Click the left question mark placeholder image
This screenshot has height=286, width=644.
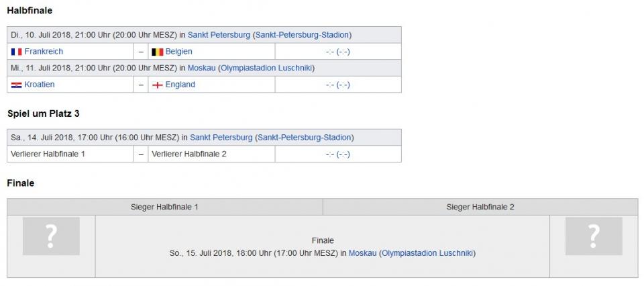pos(51,236)
